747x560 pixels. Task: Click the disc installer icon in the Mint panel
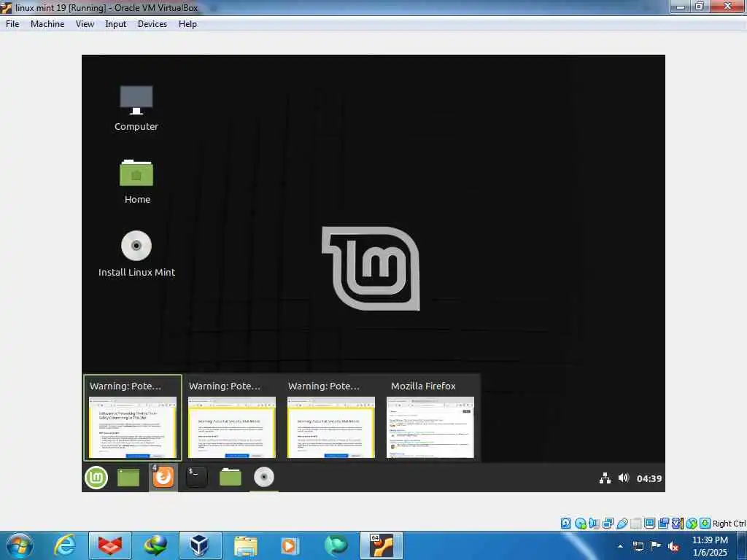(x=264, y=477)
